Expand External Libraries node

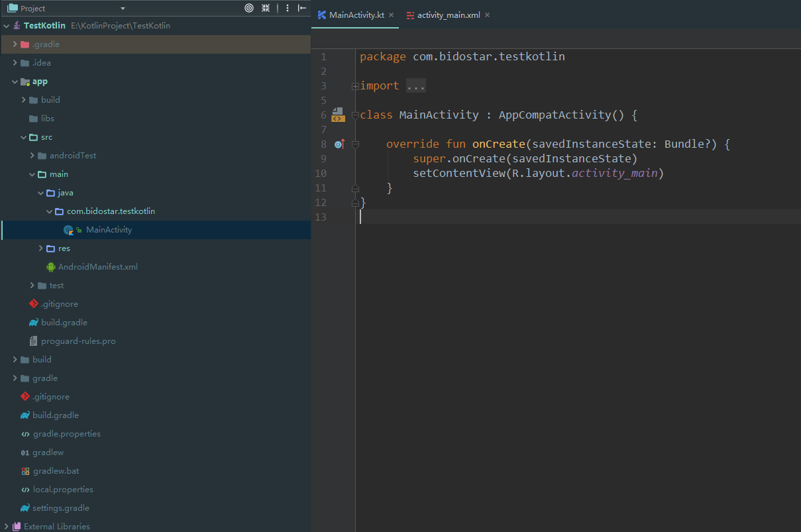pos(6,527)
